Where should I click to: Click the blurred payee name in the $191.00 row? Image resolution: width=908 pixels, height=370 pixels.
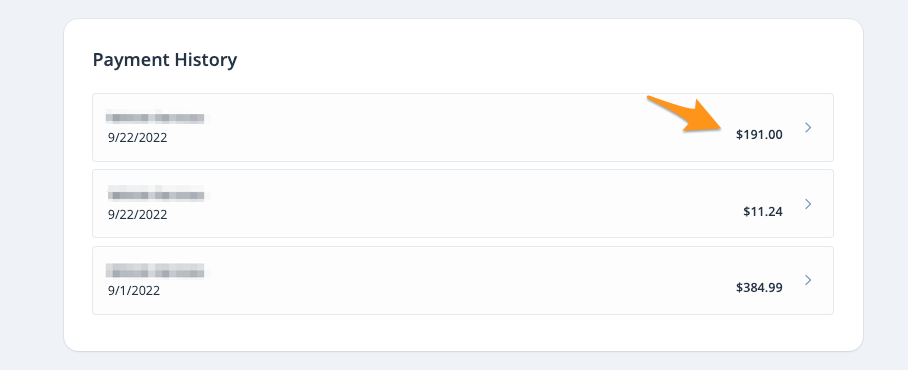[155, 119]
